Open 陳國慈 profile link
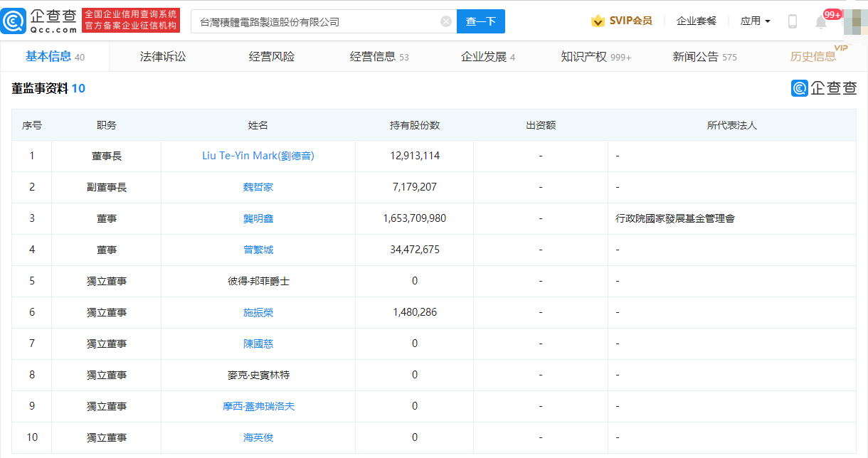This screenshot has width=868, height=458. [258, 343]
